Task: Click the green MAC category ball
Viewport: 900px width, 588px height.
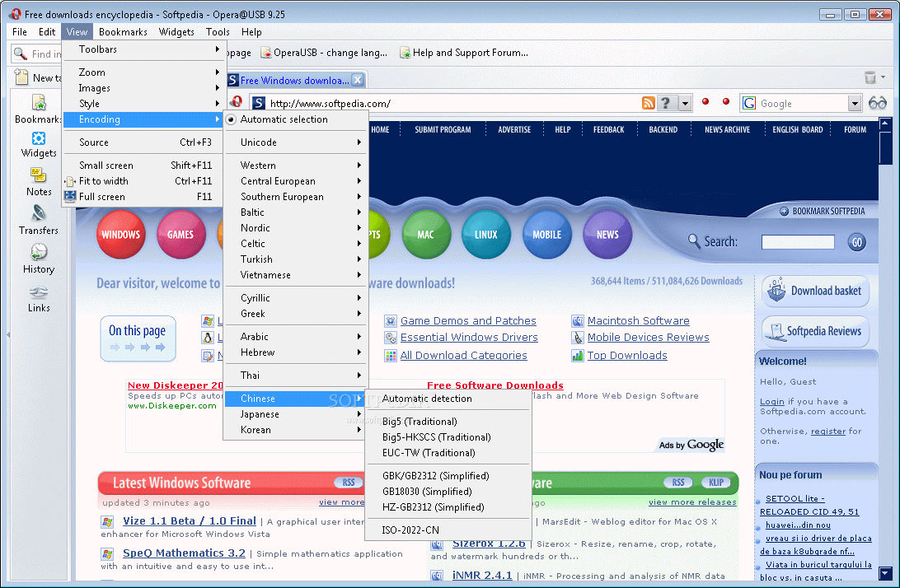Action: coord(426,235)
